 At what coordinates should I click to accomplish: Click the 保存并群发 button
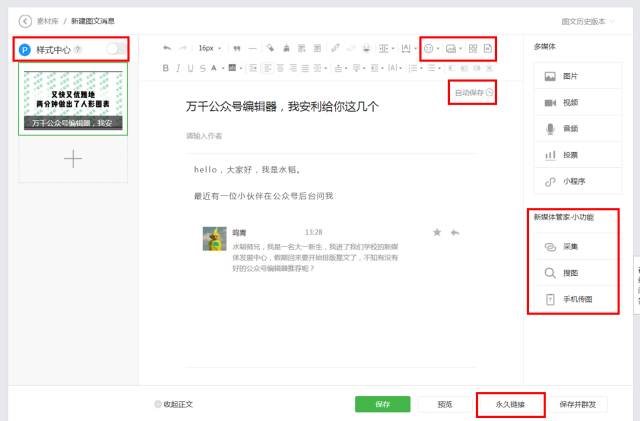click(x=578, y=404)
